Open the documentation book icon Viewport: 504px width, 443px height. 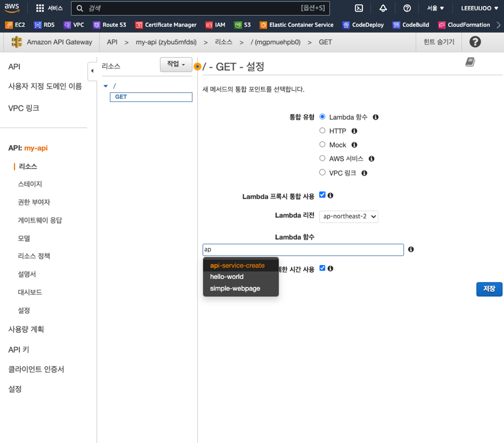[x=470, y=62]
